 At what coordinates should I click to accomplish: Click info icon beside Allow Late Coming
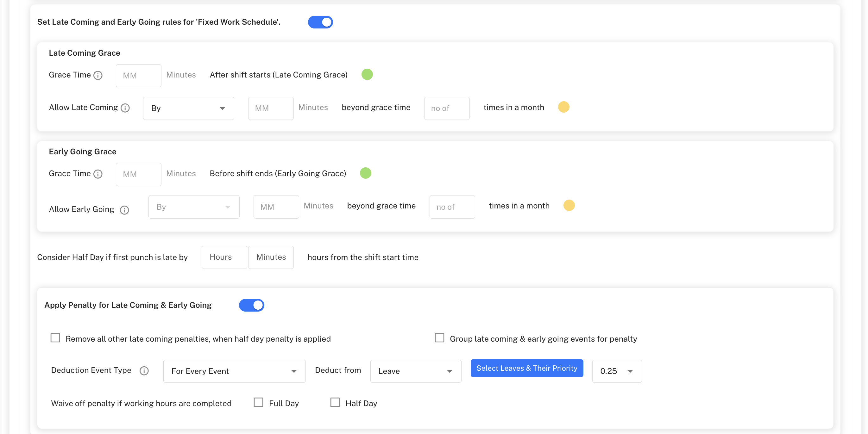pyautogui.click(x=125, y=108)
